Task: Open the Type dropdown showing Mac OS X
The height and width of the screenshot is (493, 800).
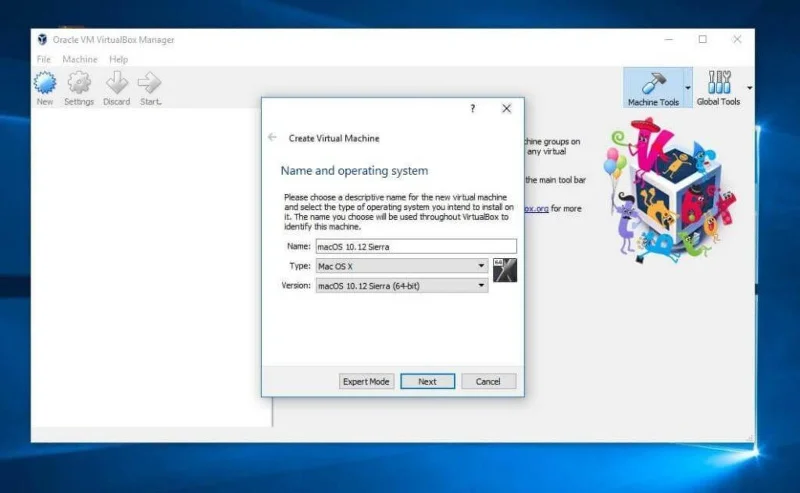Action: tap(402, 266)
